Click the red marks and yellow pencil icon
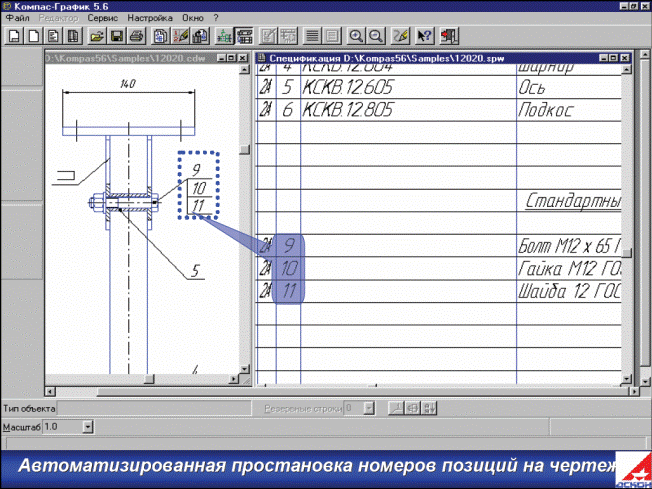This screenshot has width=652, height=489. [x=180, y=36]
